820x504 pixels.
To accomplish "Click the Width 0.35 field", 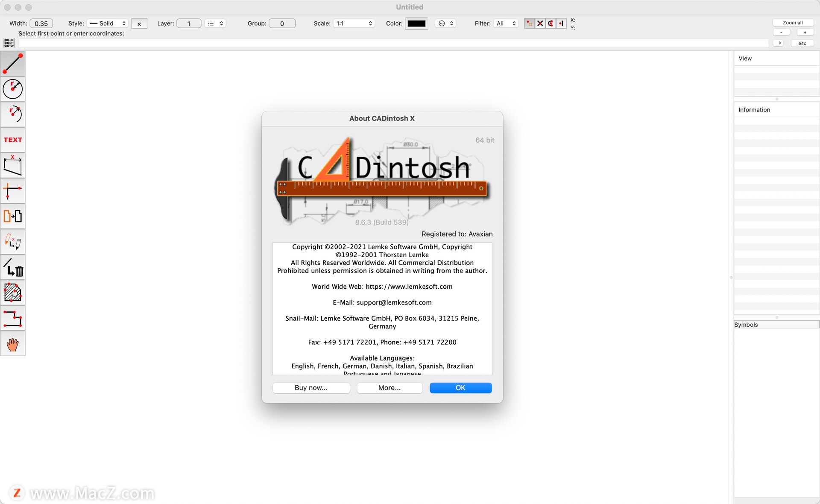I will pyautogui.click(x=41, y=23).
